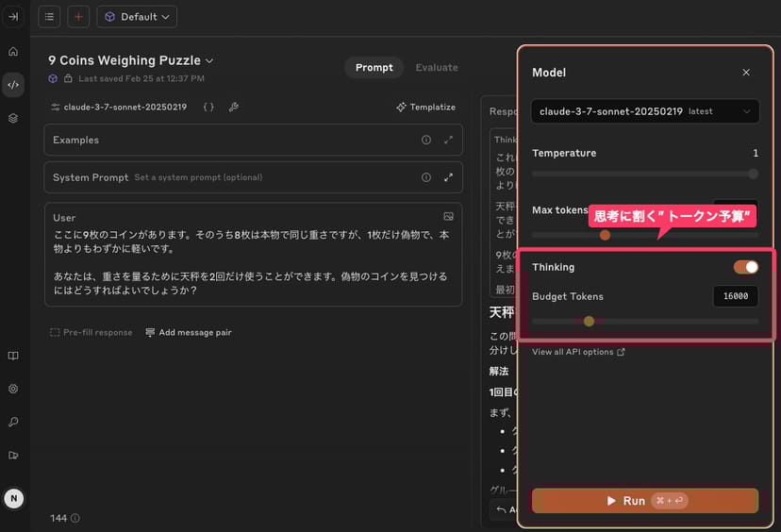Toggle the Thinking switch off
This screenshot has width=781, height=532.
point(746,267)
